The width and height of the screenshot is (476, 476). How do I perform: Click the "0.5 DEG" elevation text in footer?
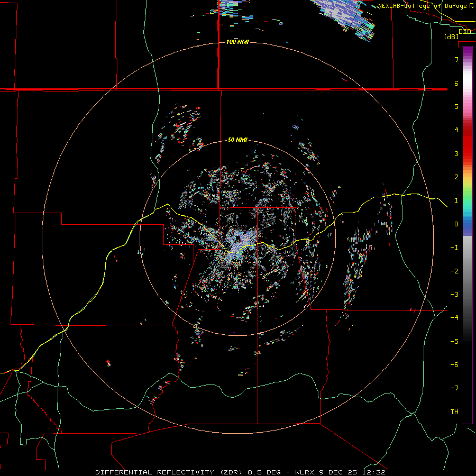(x=264, y=472)
